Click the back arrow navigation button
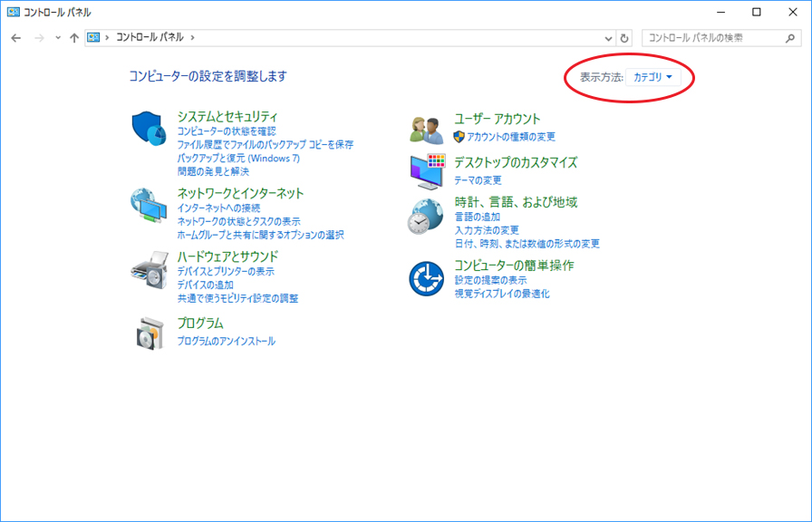This screenshot has height=522, width=812. point(16,38)
